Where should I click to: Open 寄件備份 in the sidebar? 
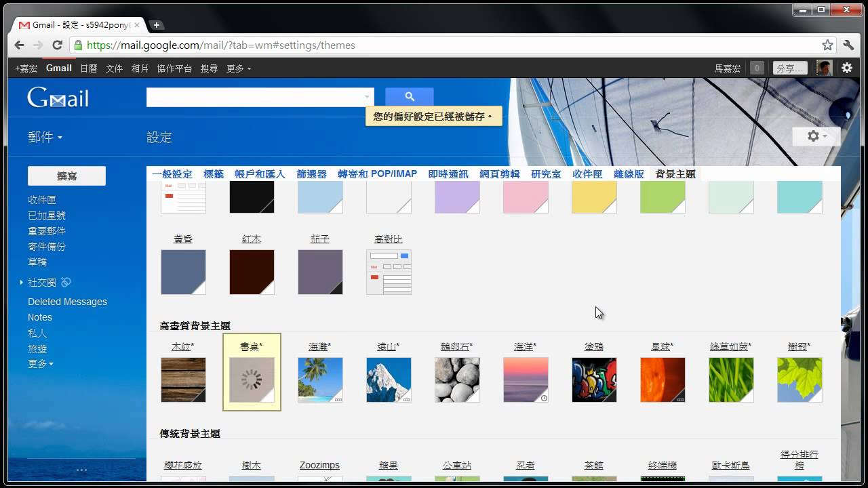(47, 247)
